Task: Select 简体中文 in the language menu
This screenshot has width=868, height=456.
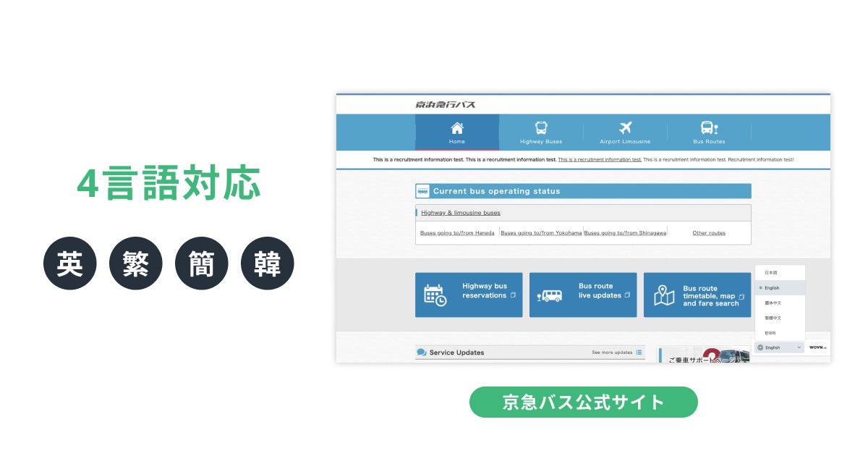Action: coord(780,303)
